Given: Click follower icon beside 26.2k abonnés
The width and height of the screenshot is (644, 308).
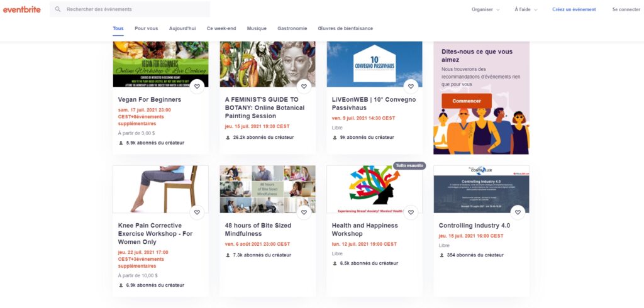Looking at the screenshot, I should [x=228, y=138].
